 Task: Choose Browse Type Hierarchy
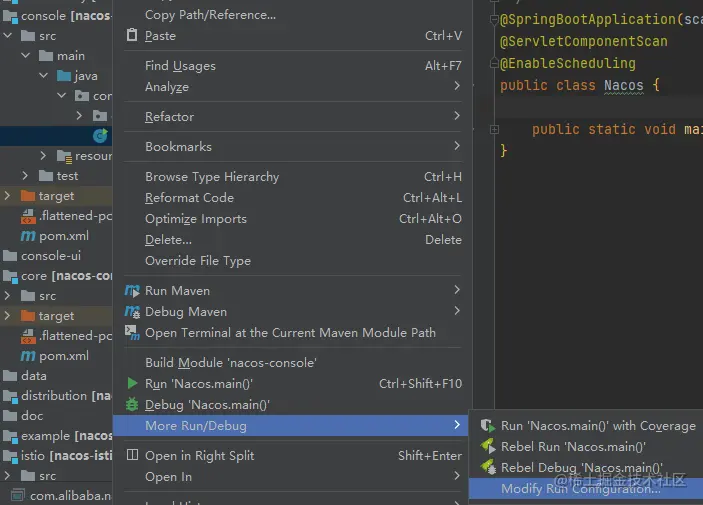292,177
